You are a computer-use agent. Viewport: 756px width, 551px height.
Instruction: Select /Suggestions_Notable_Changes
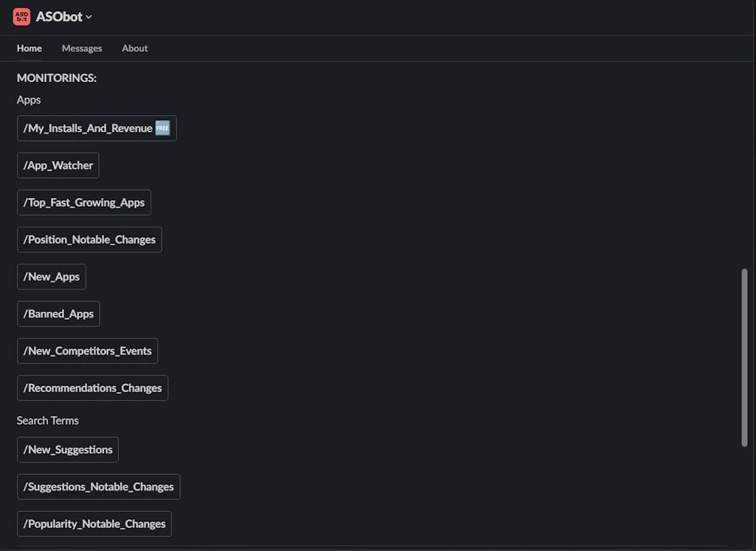tap(98, 486)
